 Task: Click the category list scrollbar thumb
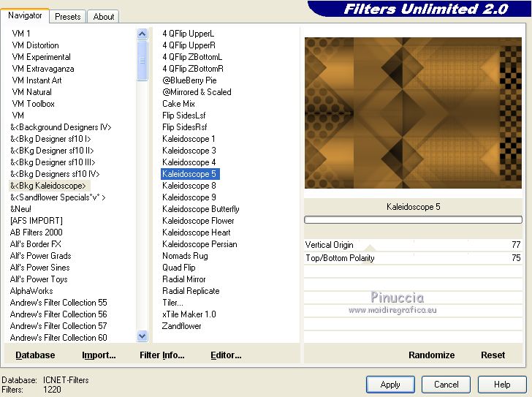pyautogui.click(x=142, y=61)
